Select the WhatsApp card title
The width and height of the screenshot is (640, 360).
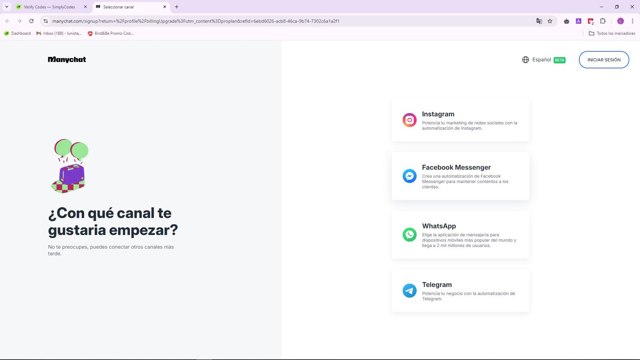pos(439,226)
